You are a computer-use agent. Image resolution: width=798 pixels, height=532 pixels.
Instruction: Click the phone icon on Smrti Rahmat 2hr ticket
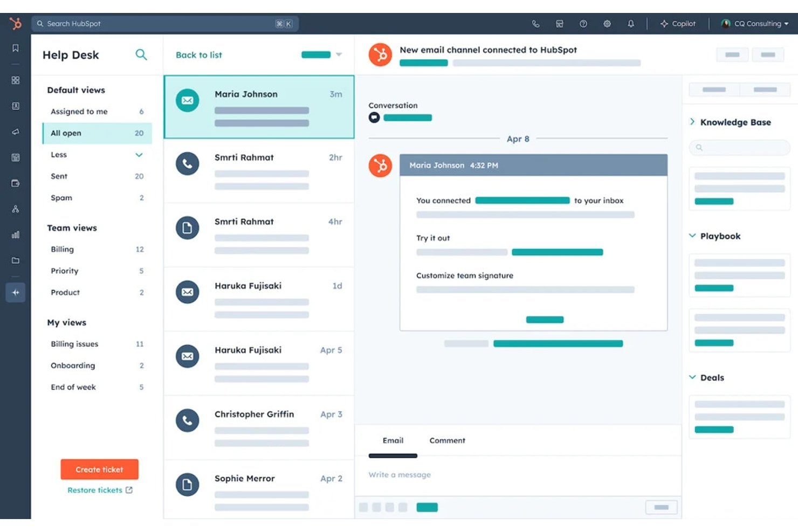pyautogui.click(x=187, y=164)
